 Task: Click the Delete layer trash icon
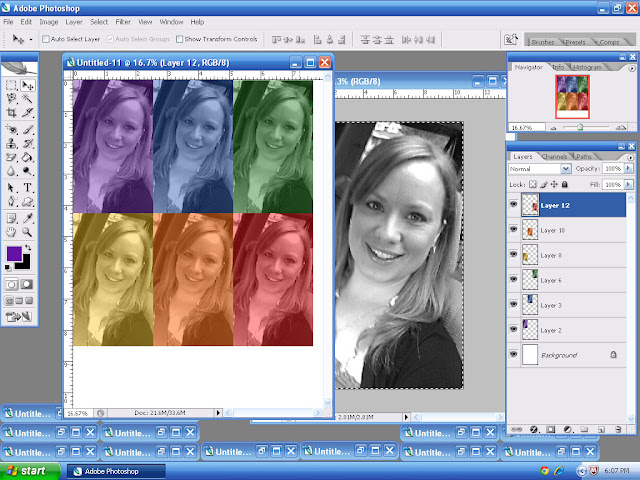tap(618, 429)
